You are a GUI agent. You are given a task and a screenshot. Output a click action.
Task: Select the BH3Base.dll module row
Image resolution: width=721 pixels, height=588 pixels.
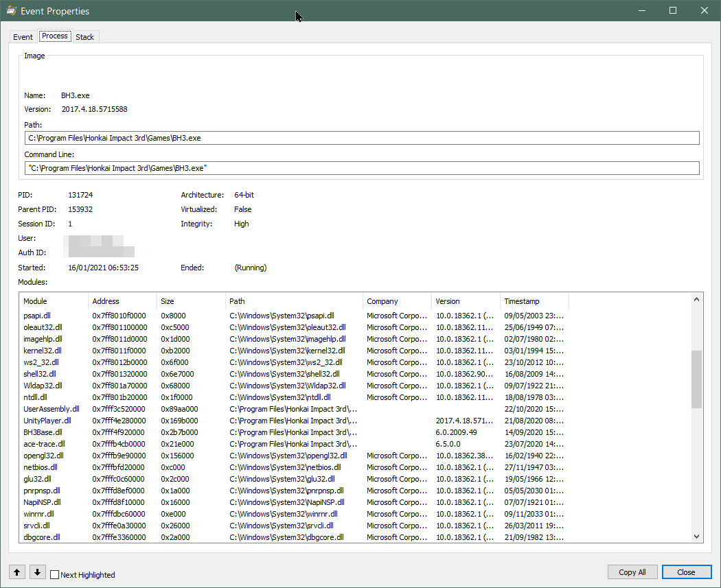point(295,432)
